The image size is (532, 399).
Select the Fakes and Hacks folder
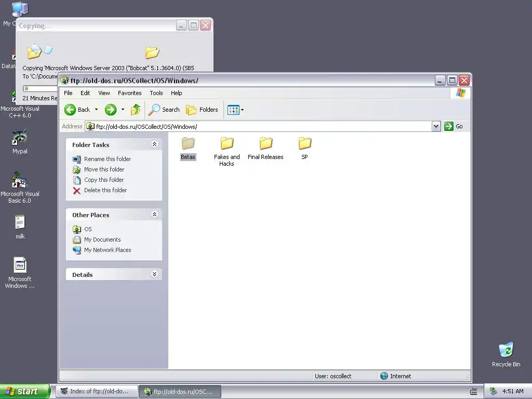click(x=227, y=151)
